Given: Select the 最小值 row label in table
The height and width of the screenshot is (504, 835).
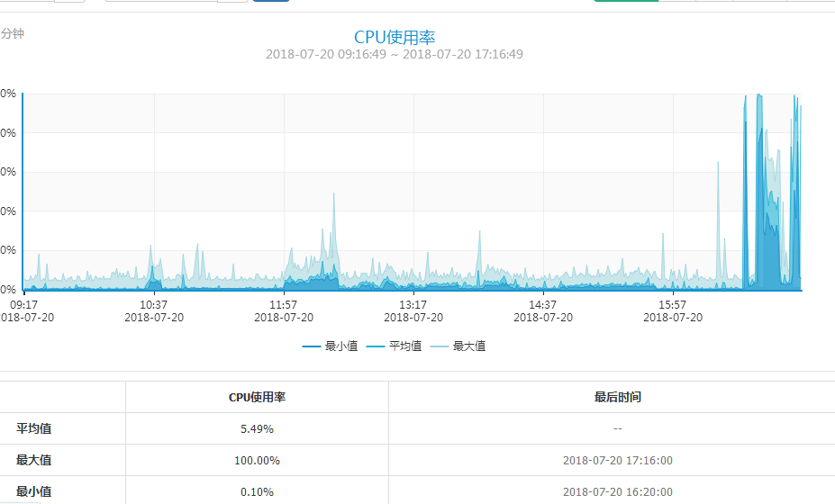Looking at the screenshot, I should click(33, 491).
